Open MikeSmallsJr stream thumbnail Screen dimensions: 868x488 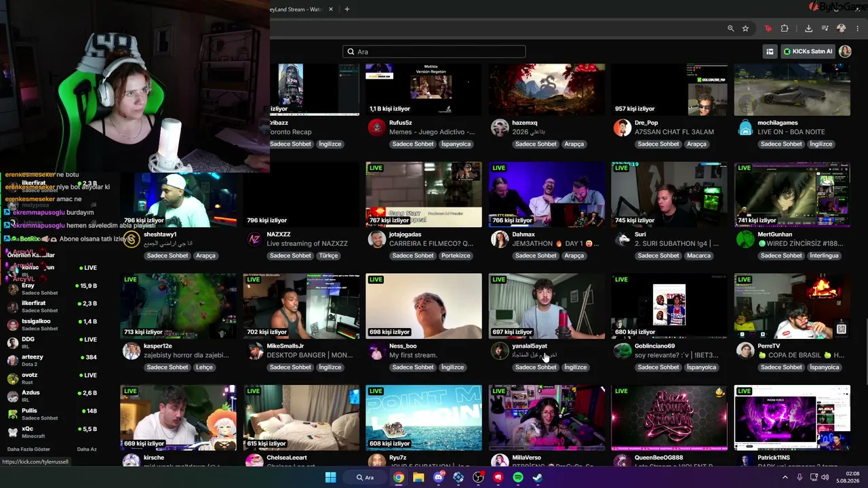[x=301, y=306]
